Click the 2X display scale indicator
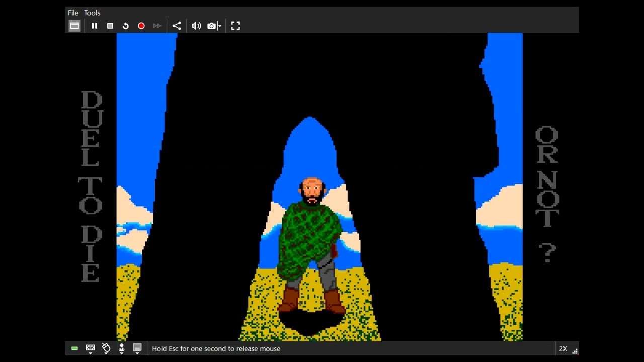This screenshot has height=362, width=644. pos(563,348)
